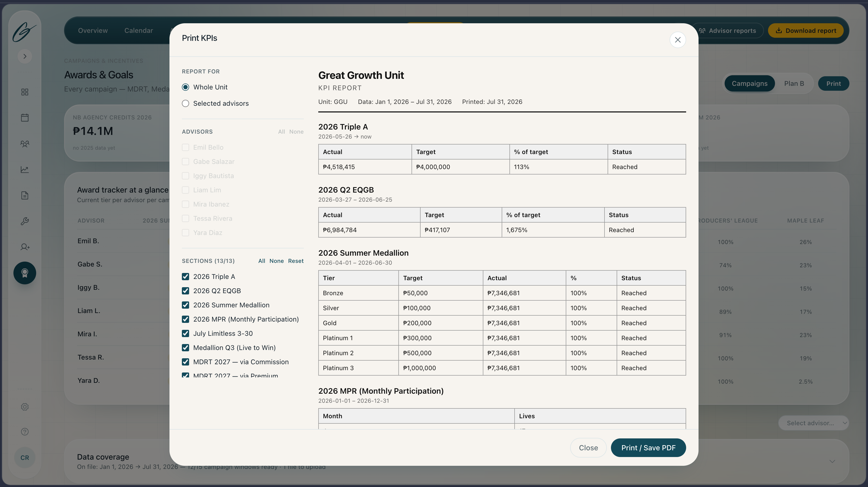The image size is (868, 487).
Task: Click the Close button in dialog footer
Action: [x=588, y=447]
